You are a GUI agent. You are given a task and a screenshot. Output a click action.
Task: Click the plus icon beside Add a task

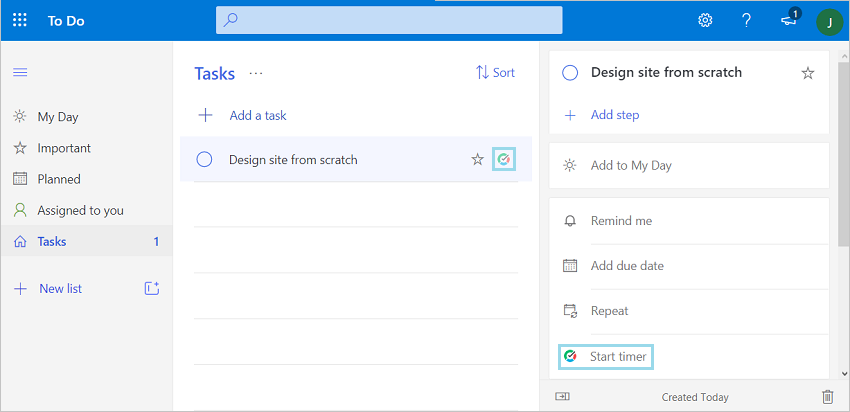pyautogui.click(x=205, y=115)
